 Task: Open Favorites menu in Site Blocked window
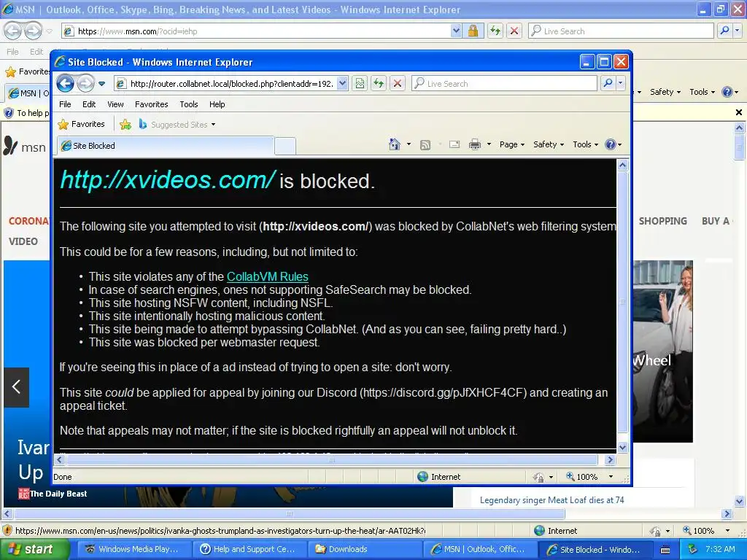point(152,104)
